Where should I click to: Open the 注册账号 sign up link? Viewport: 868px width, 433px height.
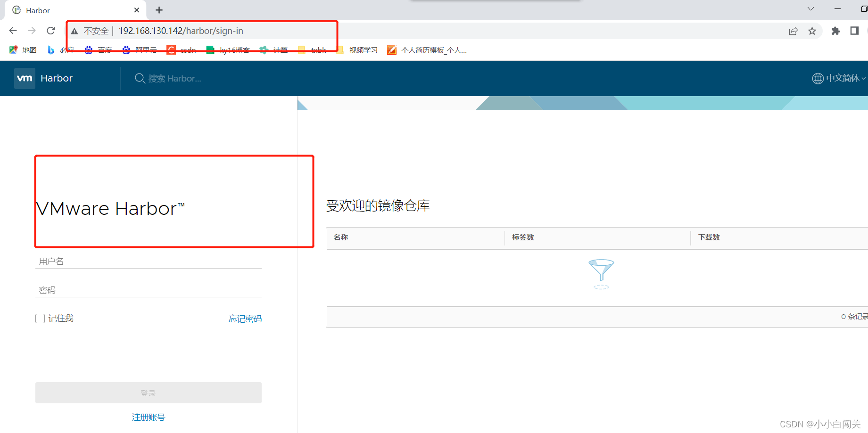tap(149, 417)
